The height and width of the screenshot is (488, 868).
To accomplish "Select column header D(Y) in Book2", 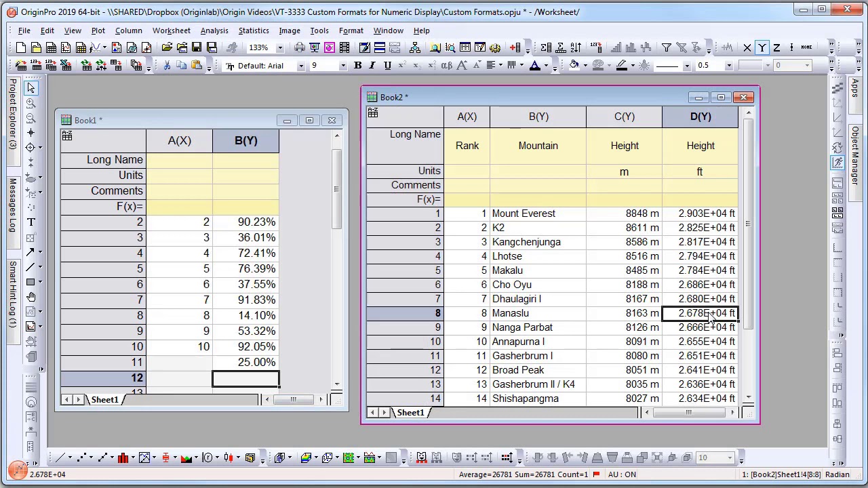I will click(x=701, y=117).
